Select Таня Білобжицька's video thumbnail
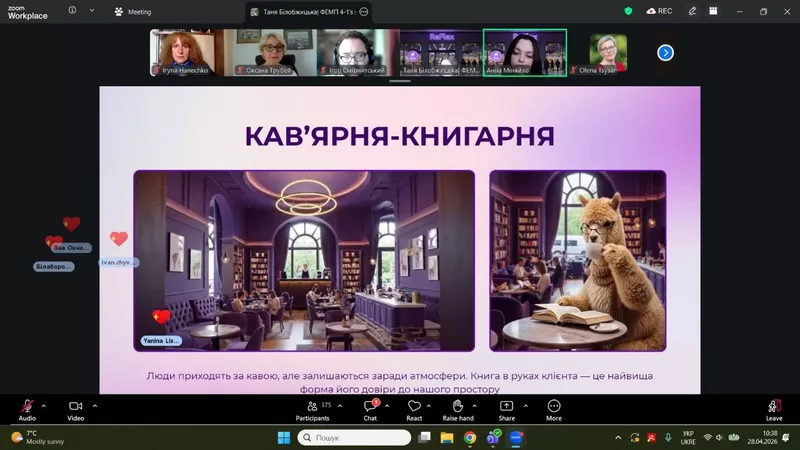 tap(441, 53)
